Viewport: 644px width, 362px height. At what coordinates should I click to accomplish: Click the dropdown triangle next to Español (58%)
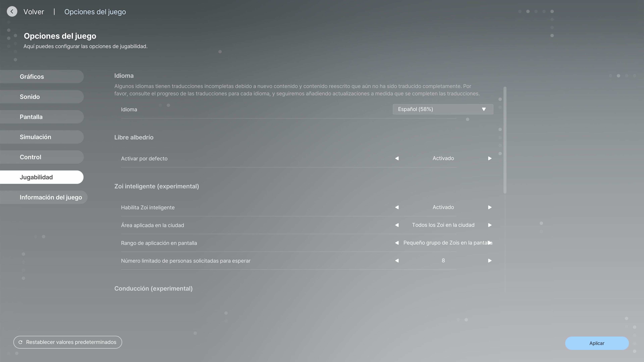(484, 109)
